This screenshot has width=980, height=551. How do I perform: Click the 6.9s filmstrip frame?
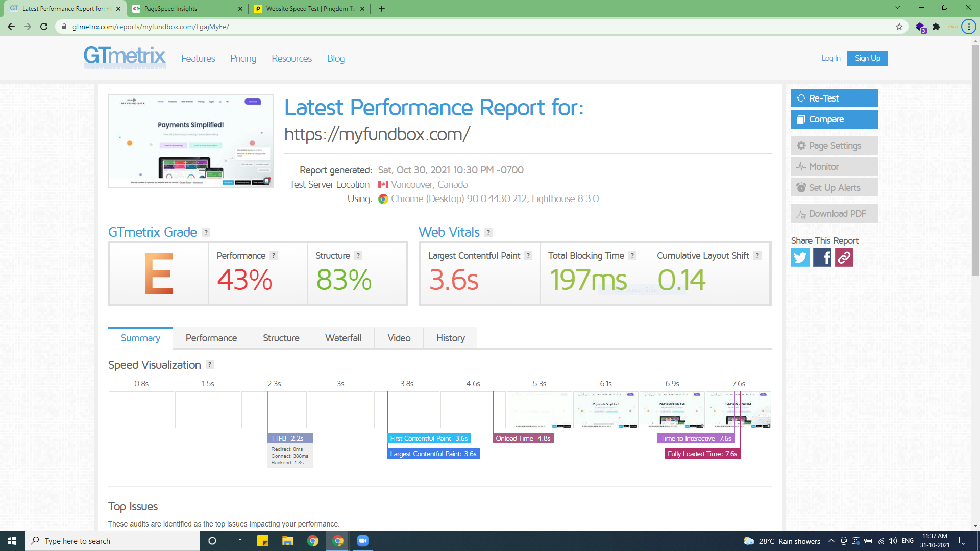[672, 409]
